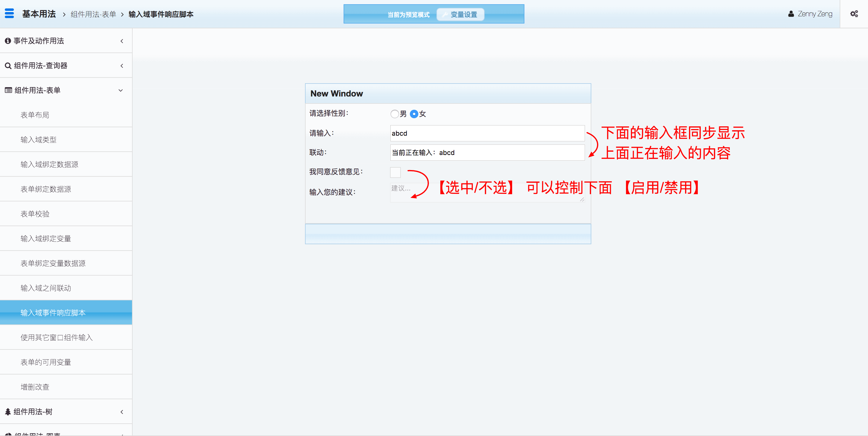Expand the 事件及动作用法 section chevron
Image resolution: width=868 pixels, height=436 pixels.
122,41
